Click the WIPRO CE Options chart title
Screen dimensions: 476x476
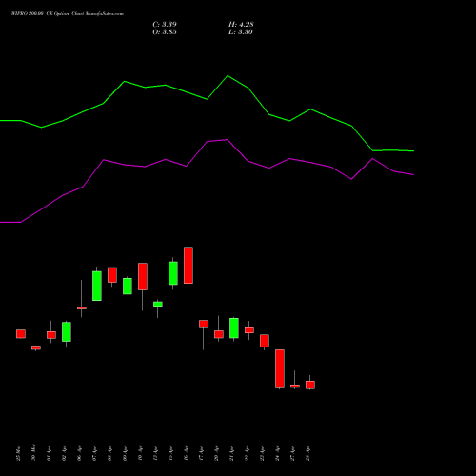tap(68, 14)
